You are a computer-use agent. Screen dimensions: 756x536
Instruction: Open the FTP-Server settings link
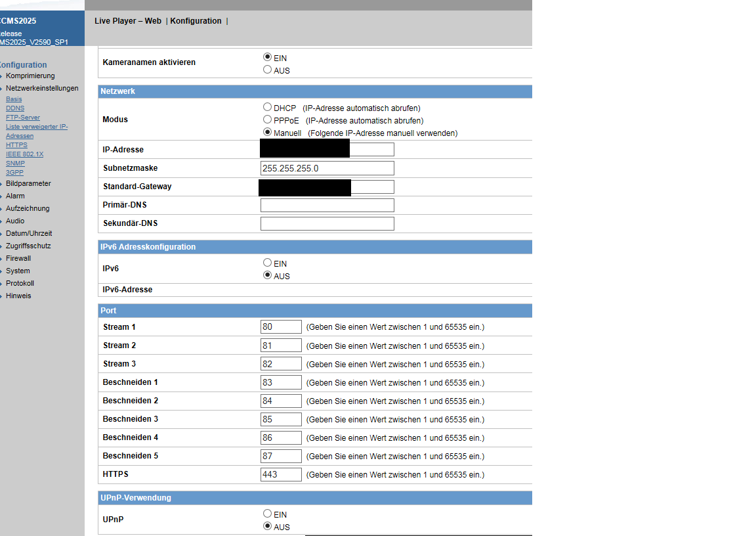[x=23, y=118]
